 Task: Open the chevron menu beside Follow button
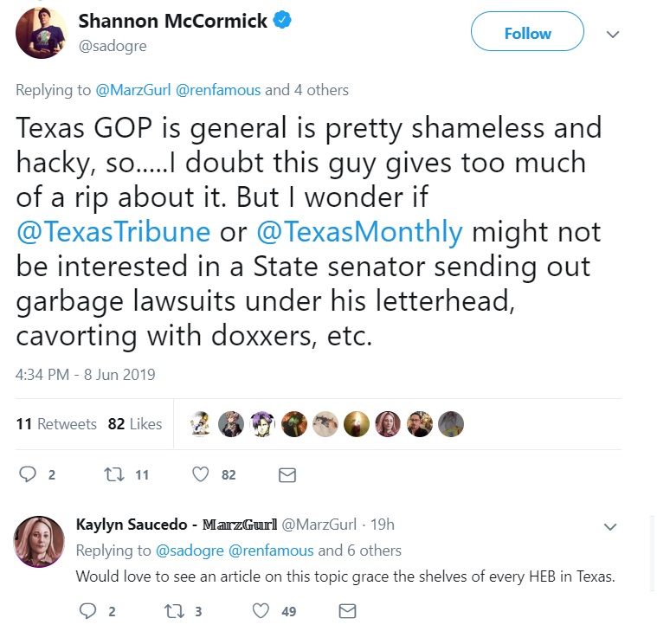[613, 34]
